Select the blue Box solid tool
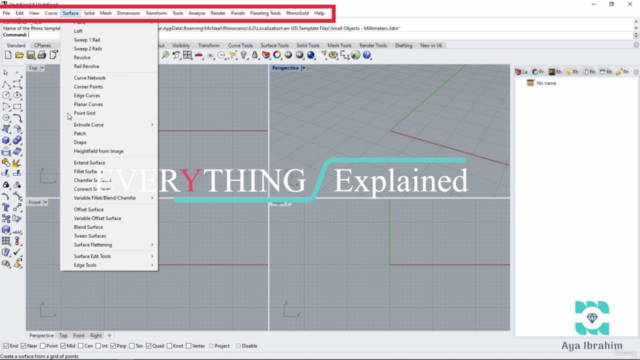Viewport: 640px width, 360px height. pyautogui.click(x=6, y=140)
